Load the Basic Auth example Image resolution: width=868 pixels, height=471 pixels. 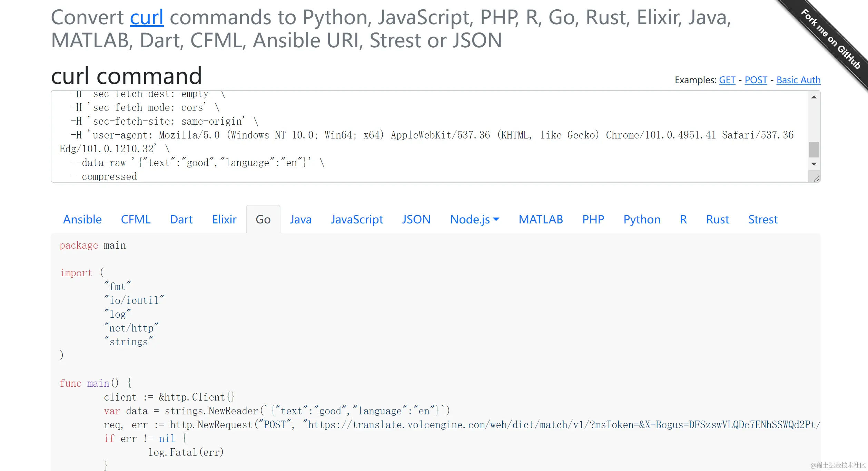[x=798, y=80]
